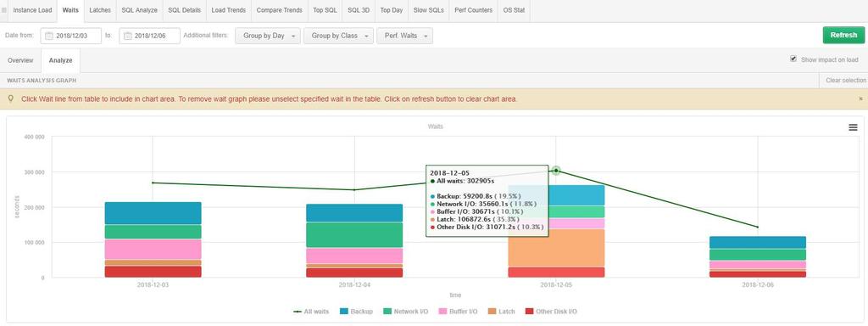
Task: Open the Latches tab
Action: [x=100, y=10]
